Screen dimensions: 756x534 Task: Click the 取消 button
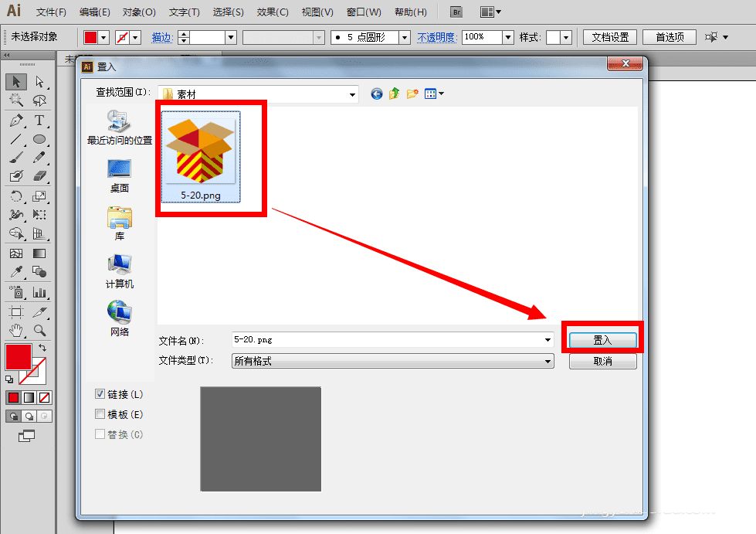[602, 362]
